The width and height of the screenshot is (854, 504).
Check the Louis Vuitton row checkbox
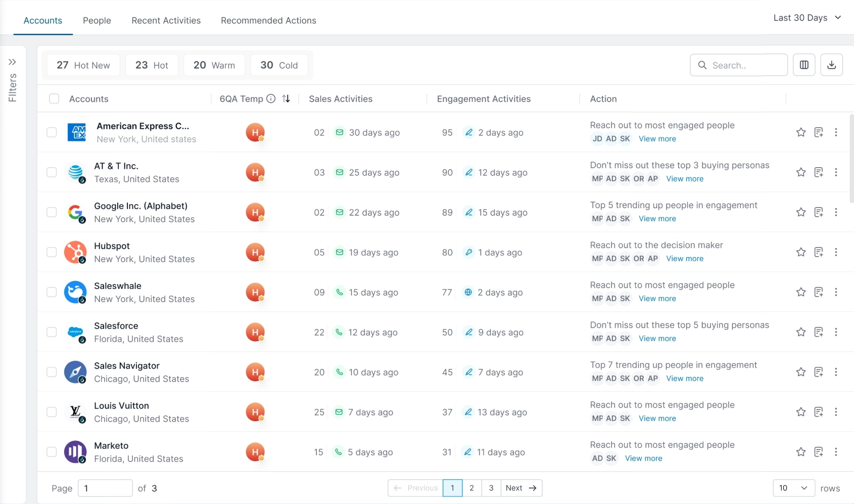point(52,412)
